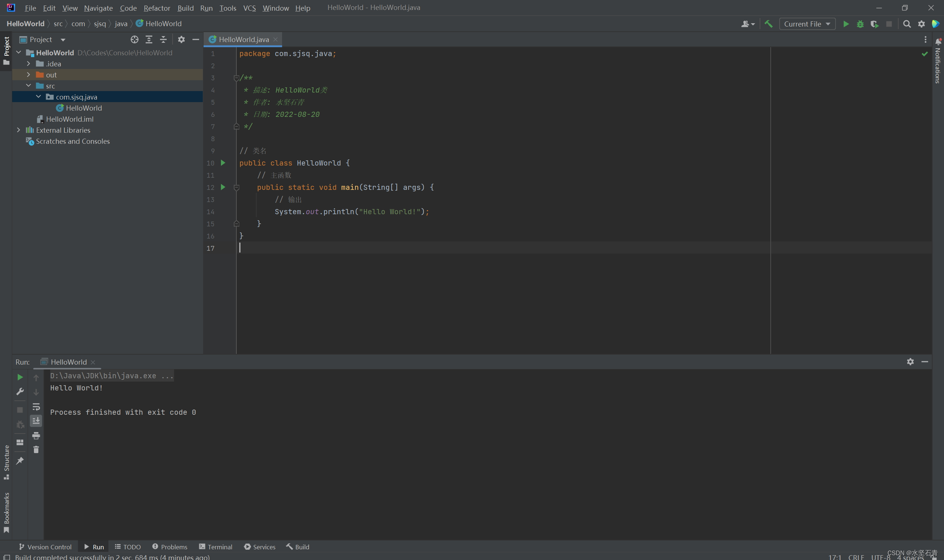
Task: Open Search Everywhere magnifier icon
Action: pyautogui.click(x=907, y=24)
